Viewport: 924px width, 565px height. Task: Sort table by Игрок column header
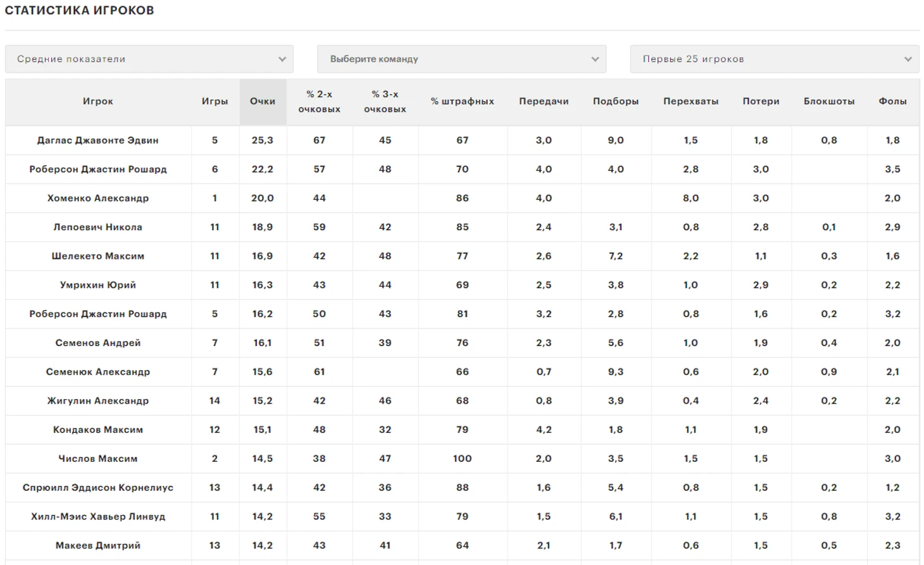click(98, 101)
